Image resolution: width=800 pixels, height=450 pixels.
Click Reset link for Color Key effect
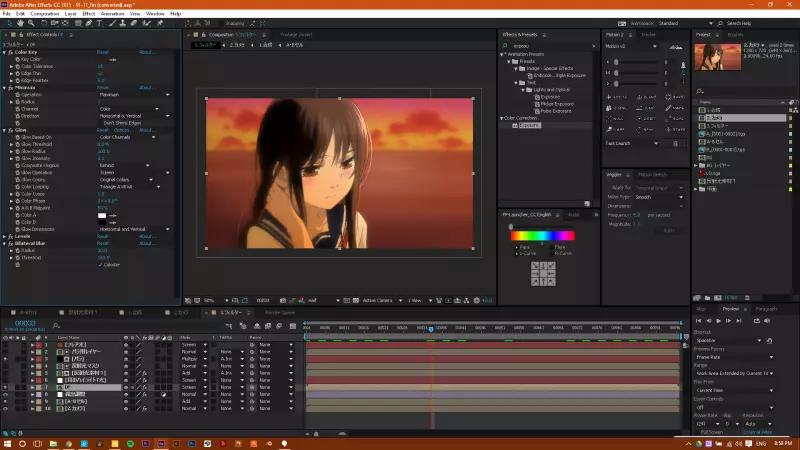point(103,52)
